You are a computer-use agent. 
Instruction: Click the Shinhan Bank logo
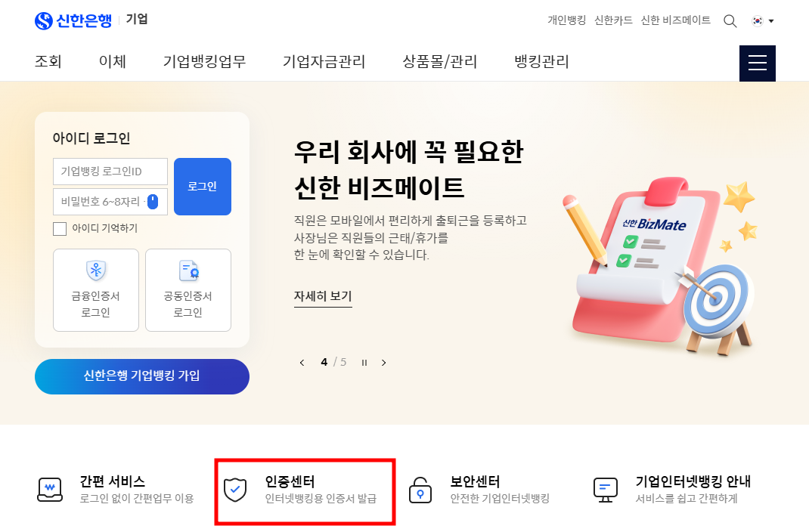pos(73,20)
